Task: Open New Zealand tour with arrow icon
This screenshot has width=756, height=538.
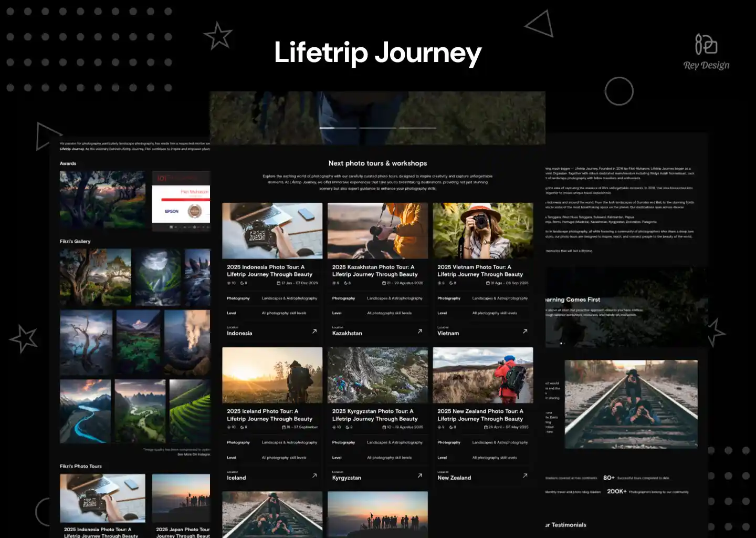Action: click(525, 476)
